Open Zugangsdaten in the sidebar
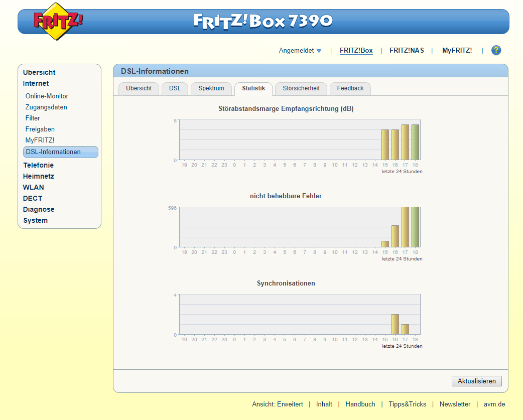523x420 pixels. pos(46,107)
